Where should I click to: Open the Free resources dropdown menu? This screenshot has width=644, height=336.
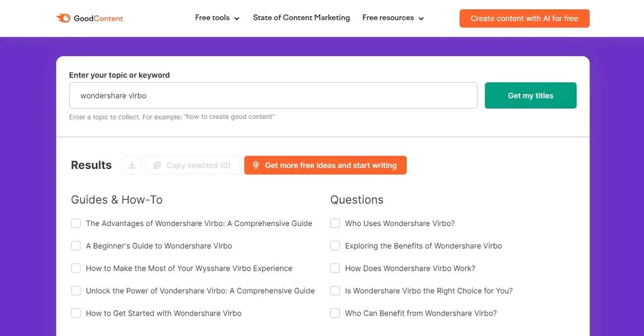pyautogui.click(x=393, y=18)
